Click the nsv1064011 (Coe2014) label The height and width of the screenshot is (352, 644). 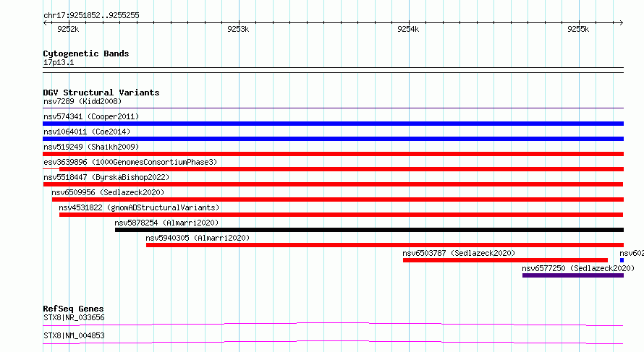click(87, 132)
